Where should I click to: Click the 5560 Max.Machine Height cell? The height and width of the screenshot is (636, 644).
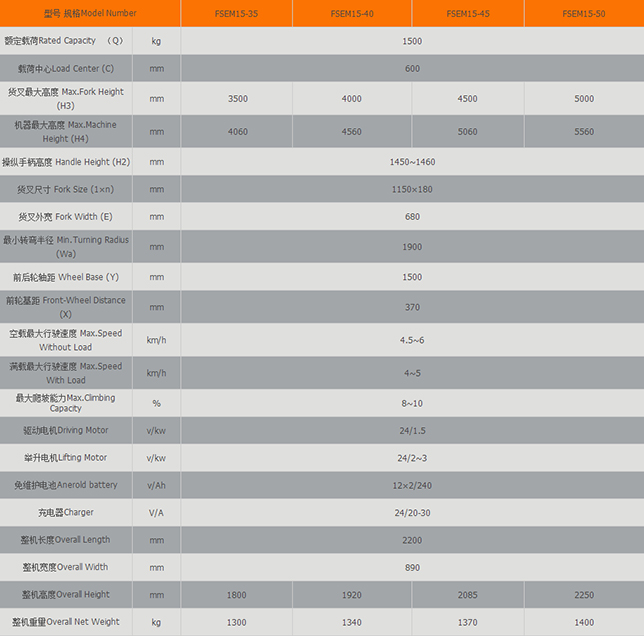point(584,132)
